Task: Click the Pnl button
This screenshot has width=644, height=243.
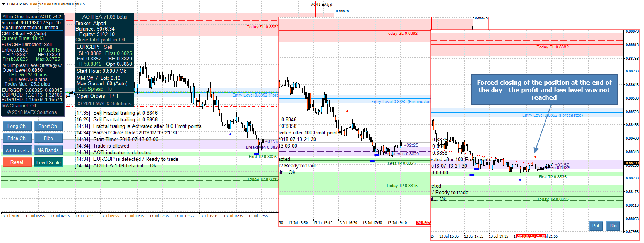Action: [596, 226]
